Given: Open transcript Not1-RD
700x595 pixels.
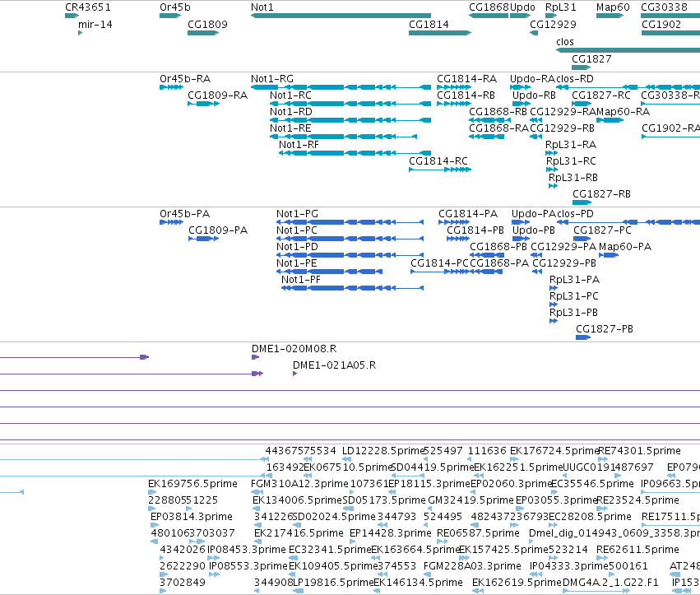Looking at the screenshot, I should point(350,120).
